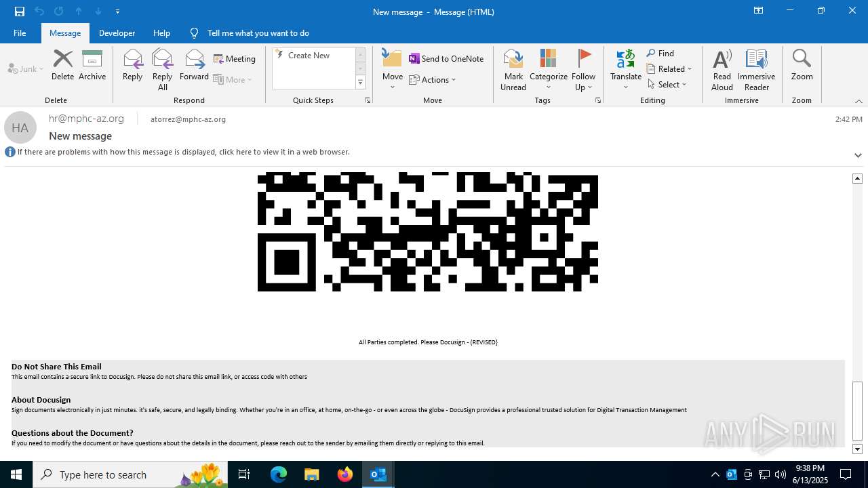Open the Customize Quick Access Toolbar dropdown
This screenshot has height=488, width=868.
tap(117, 12)
